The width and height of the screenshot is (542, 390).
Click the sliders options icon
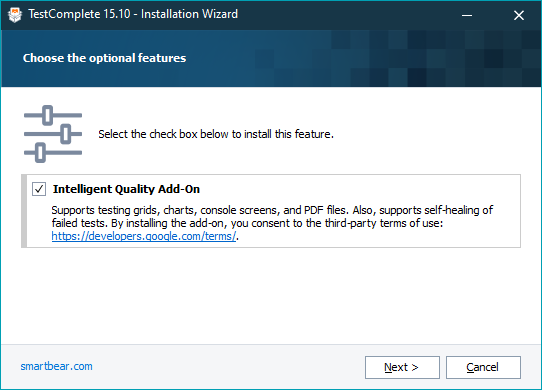tap(53, 134)
